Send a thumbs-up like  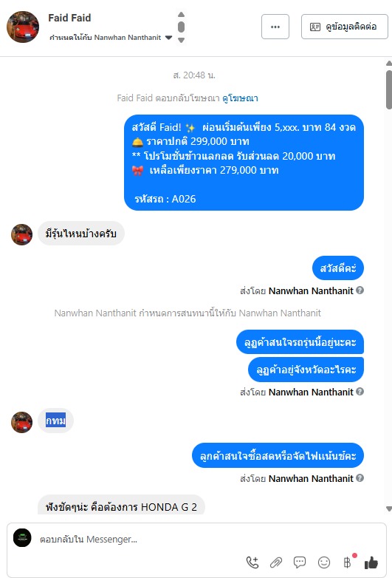371,562
